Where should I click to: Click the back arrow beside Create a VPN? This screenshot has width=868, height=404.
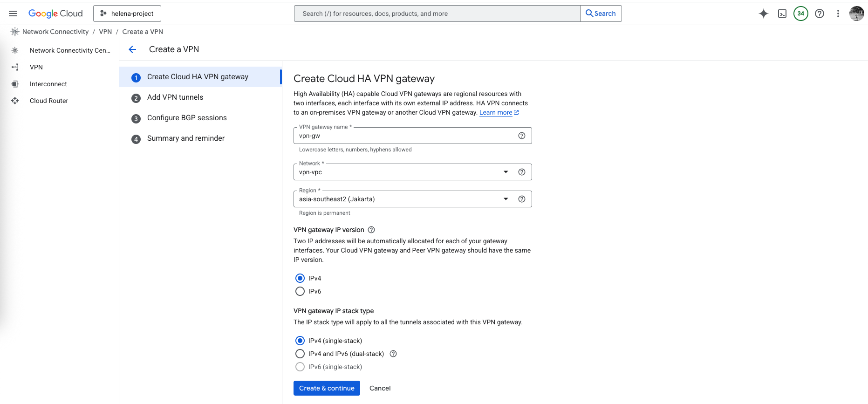(132, 49)
